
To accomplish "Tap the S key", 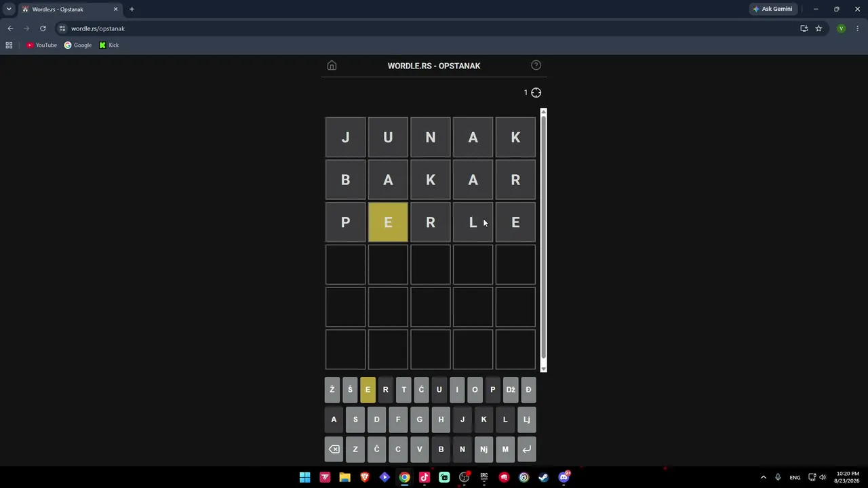I will pos(355,420).
